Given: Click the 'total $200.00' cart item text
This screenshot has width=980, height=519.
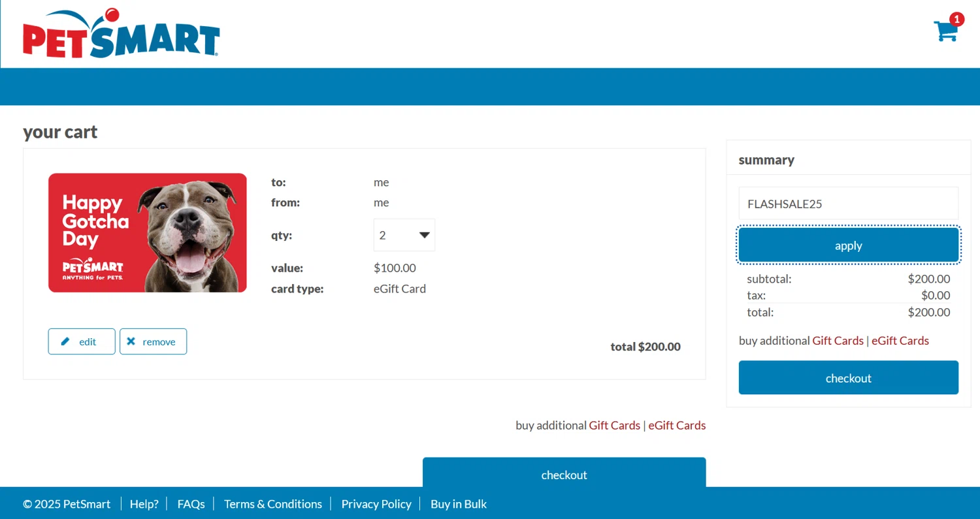Looking at the screenshot, I should pyautogui.click(x=645, y=347).
